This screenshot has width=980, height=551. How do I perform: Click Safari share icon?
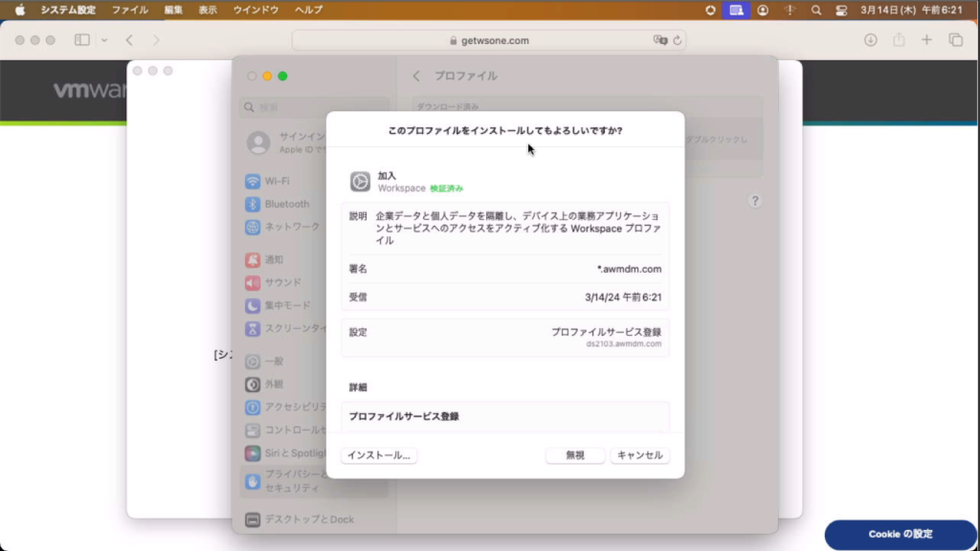point(899,40)
